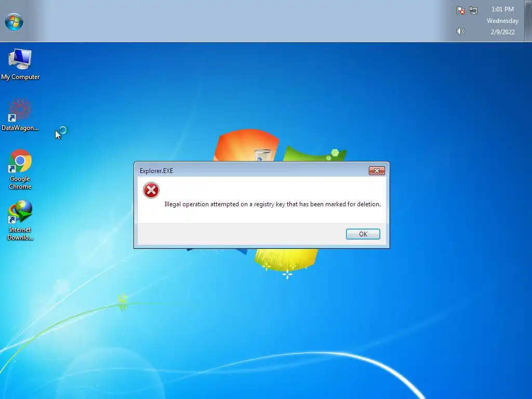Click the red error icon in dialog
The image size is (532, 399).
151,190
